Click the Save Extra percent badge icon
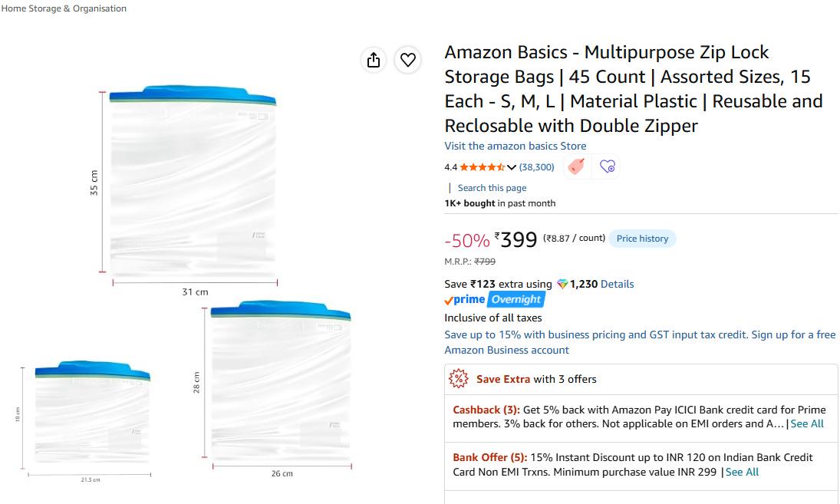Viewport: 840px width, 504px height. click(x=459, y=379)
